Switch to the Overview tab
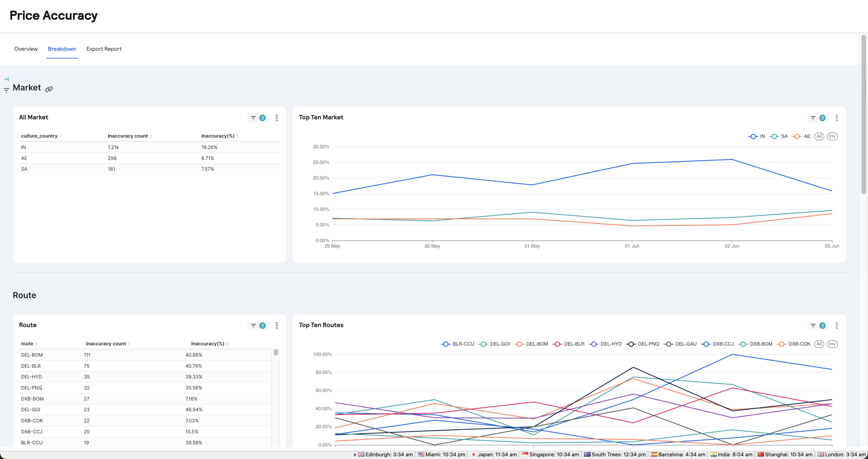 [26, 49]
